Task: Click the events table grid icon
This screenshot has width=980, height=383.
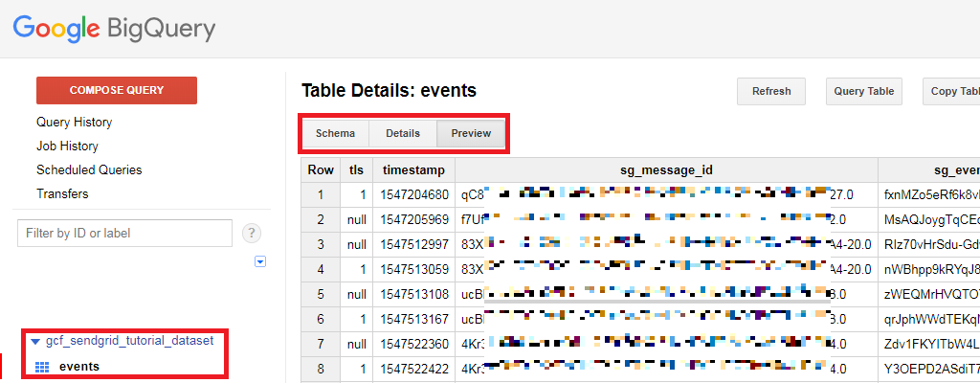Action: click(x=42, y=368)
